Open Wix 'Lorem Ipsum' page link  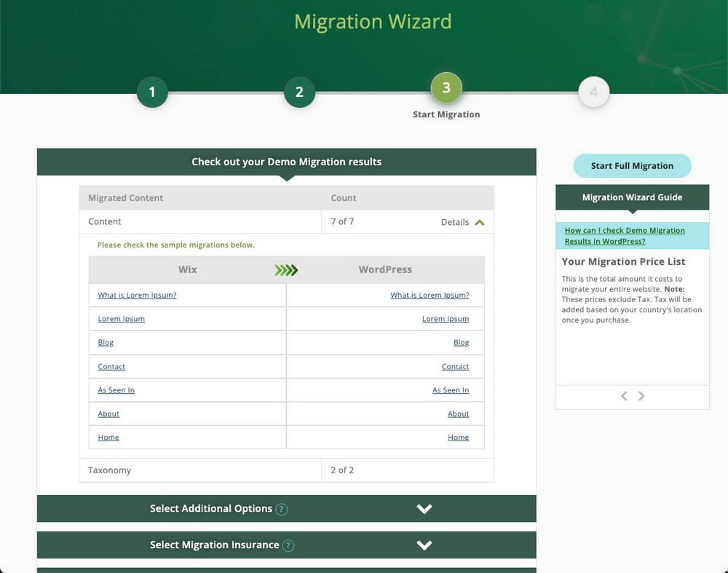(121, 319)
